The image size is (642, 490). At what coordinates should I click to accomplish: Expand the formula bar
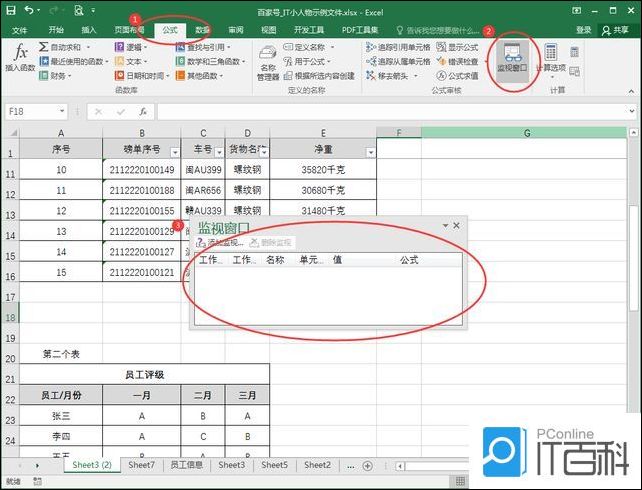coord(631,111)
